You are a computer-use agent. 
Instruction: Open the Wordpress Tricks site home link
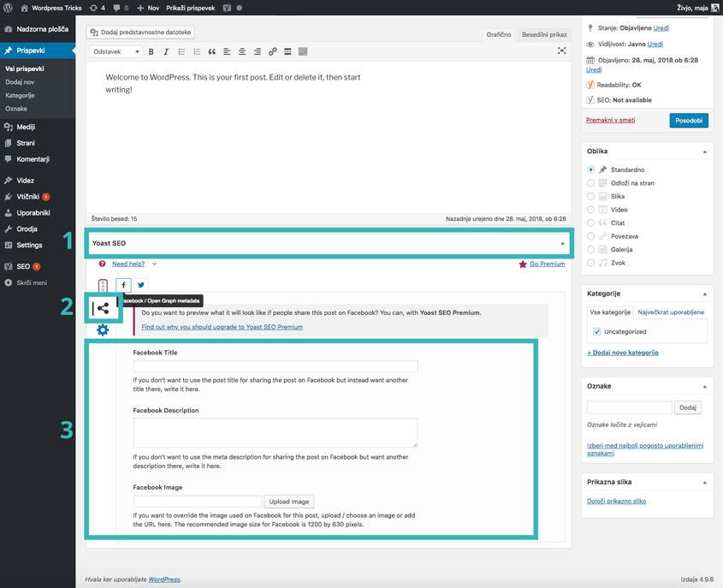(x=51, y=8)
